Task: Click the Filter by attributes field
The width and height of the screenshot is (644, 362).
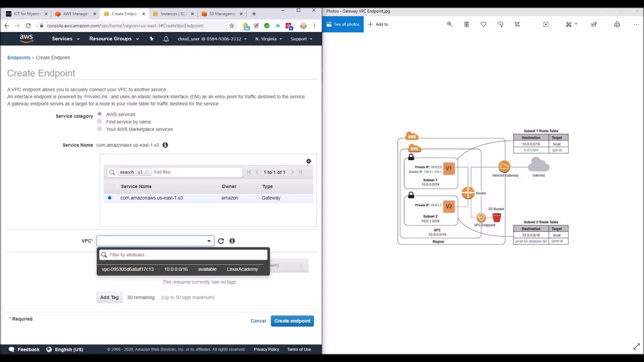Action: pyautogui.click(x=183, y=255)
